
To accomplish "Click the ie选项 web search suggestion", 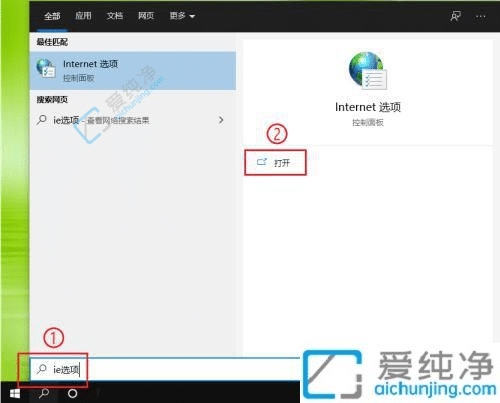I will point(133,120).
